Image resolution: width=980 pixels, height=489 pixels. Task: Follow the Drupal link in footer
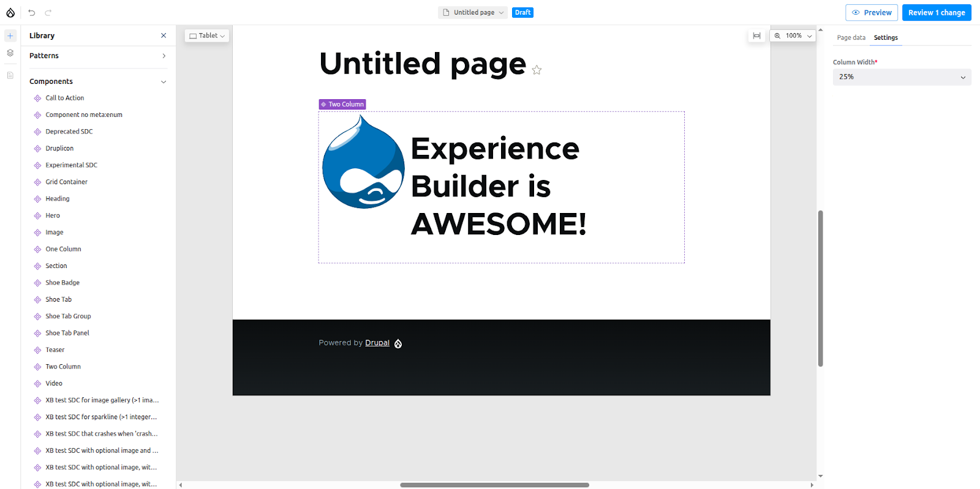tap(377, 343)
